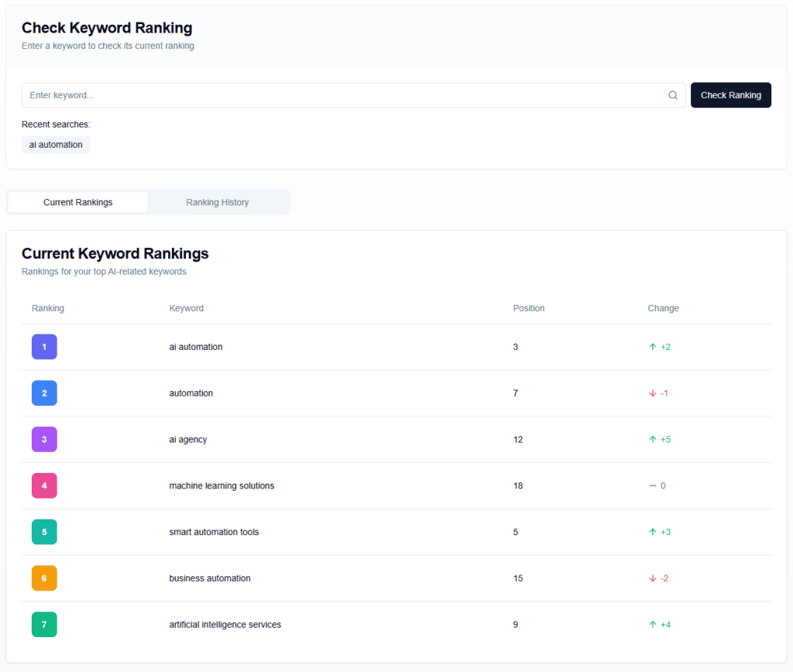Click the indigo rank 1 badge

point(44,347)
